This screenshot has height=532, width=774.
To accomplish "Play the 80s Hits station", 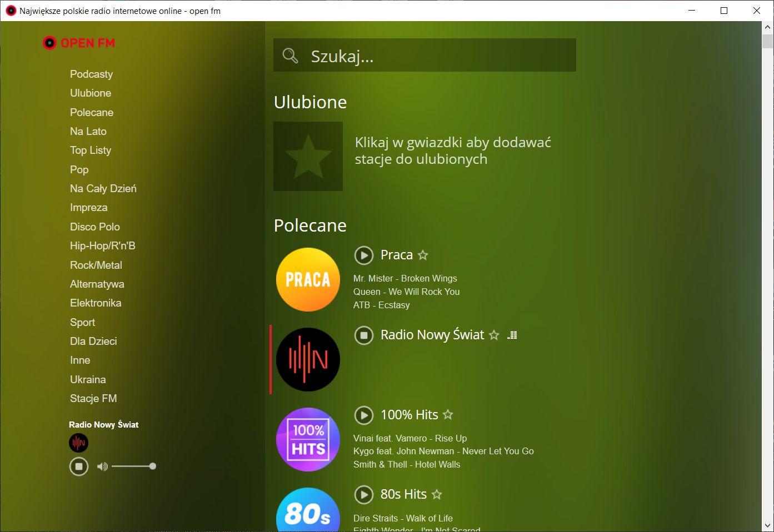I will (x=364, y=494).
